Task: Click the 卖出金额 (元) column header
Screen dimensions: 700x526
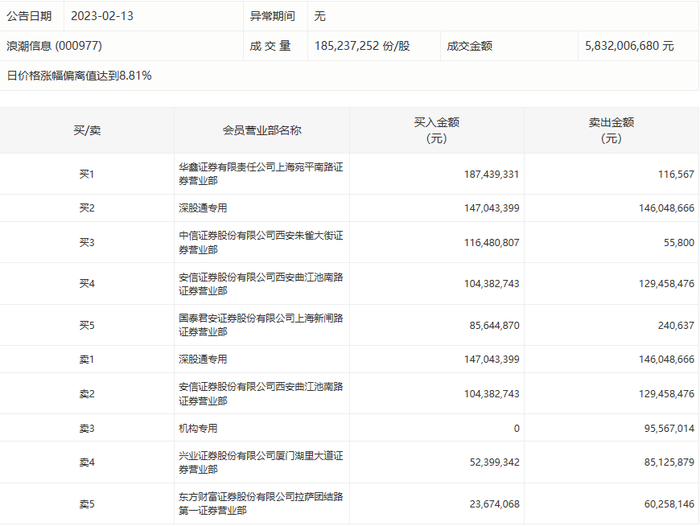Action: [611, 130]
